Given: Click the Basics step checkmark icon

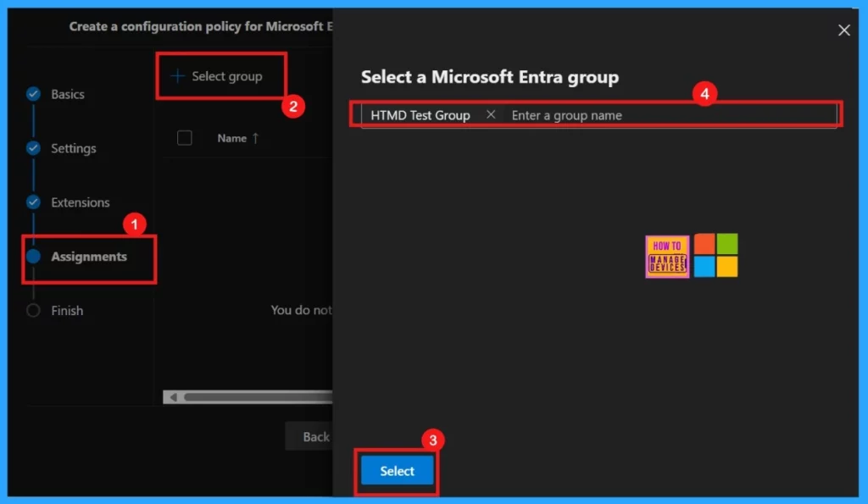Looking at the screenshot, I should pos(33,94).
